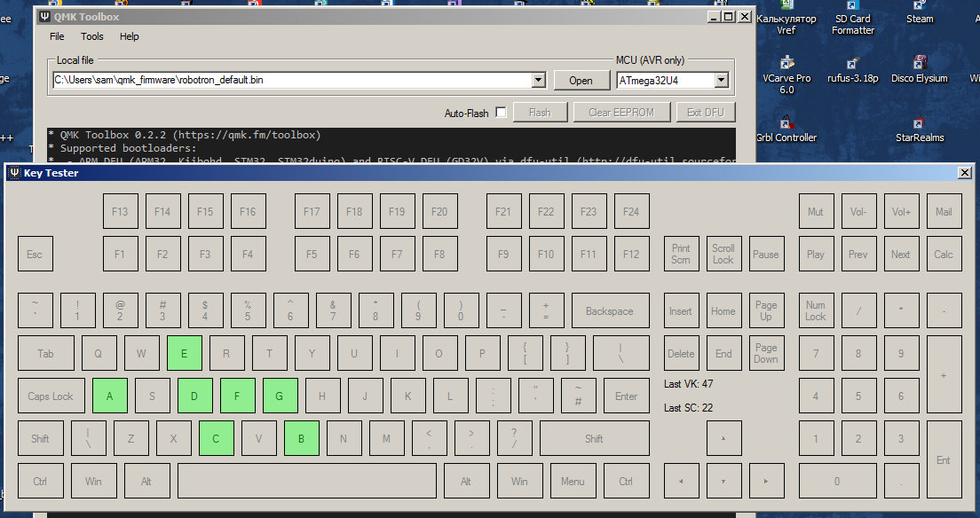Open the Калькулятор Vref desktop shortcut

tap(786, 18)
